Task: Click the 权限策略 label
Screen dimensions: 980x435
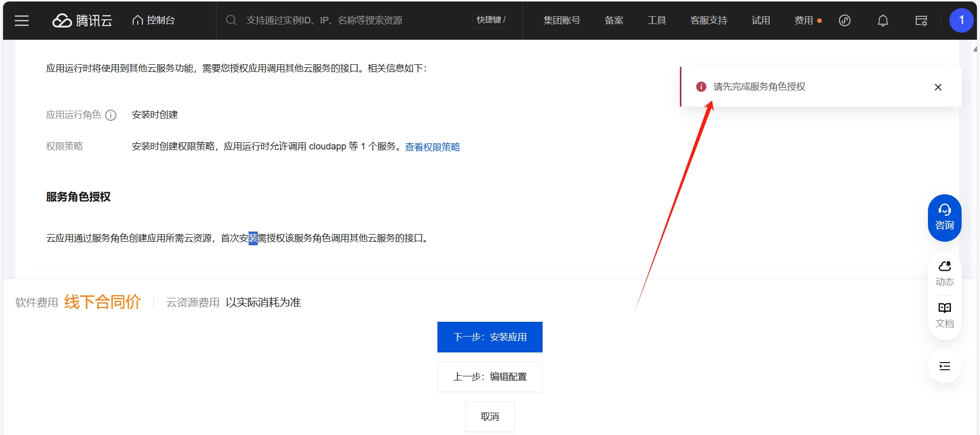Action: (64, 146)
